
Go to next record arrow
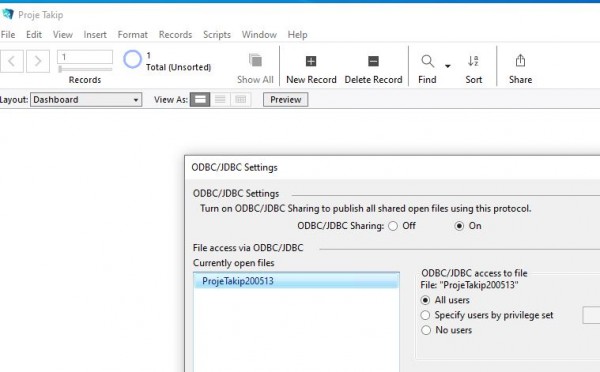pyautogui.click(x=38, y=61)
